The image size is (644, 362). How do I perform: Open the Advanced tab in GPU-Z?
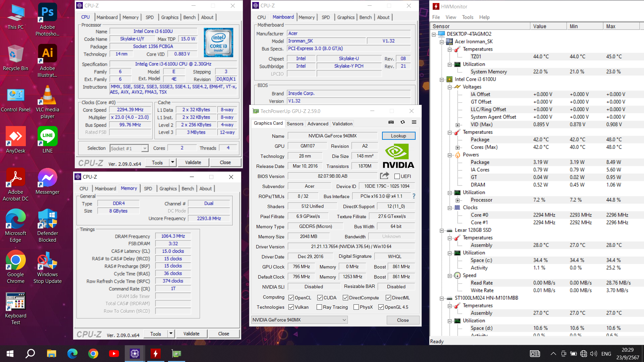click(318, 124)
